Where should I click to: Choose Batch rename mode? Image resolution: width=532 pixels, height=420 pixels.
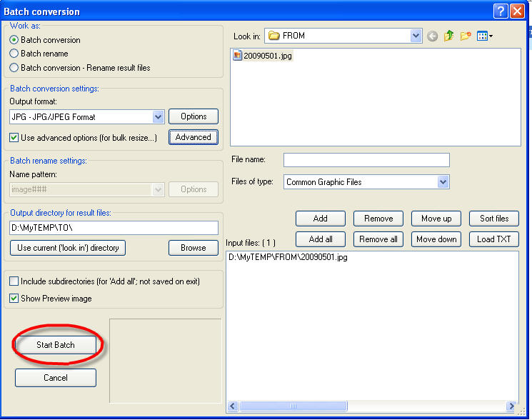[14, 54]
